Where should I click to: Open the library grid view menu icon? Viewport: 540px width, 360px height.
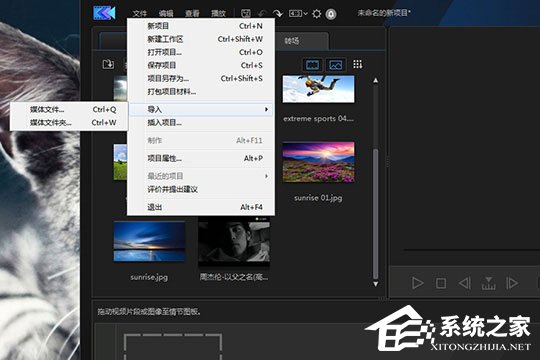[357, 64]
